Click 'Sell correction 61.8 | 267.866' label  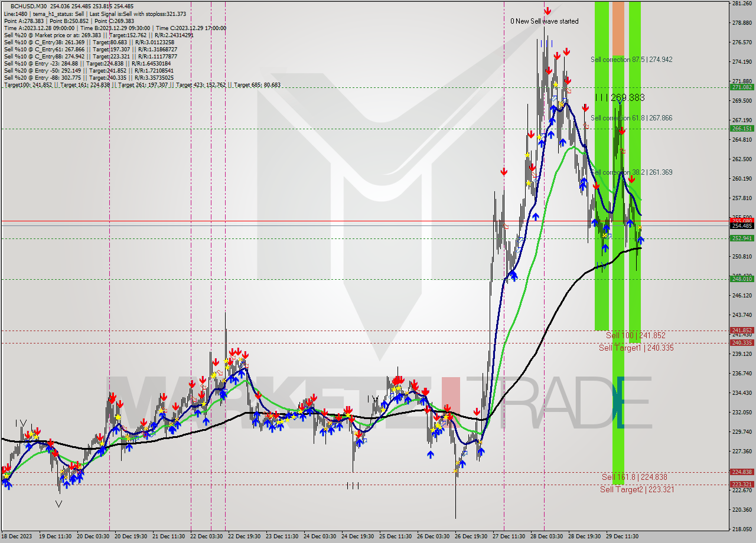click(x=631, y=118)
